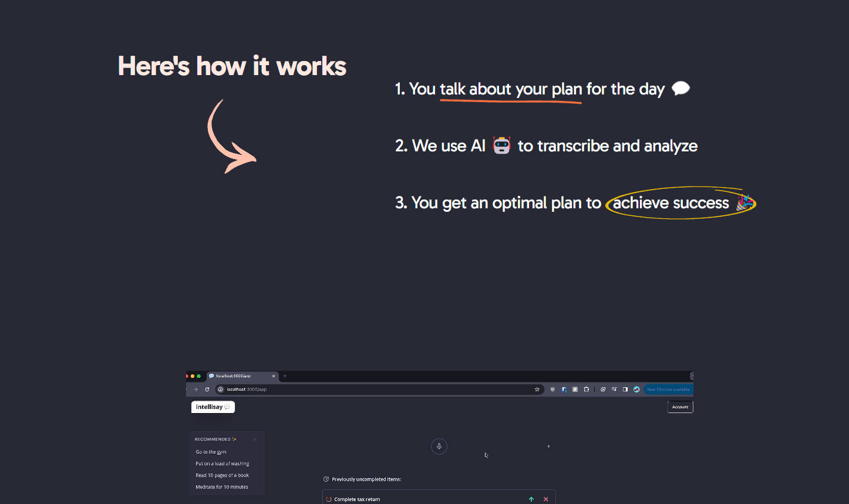The height and width of the screenshot is (504, 849).
Task: Click the red X on Complete tax return
Action: coord(545,499)
